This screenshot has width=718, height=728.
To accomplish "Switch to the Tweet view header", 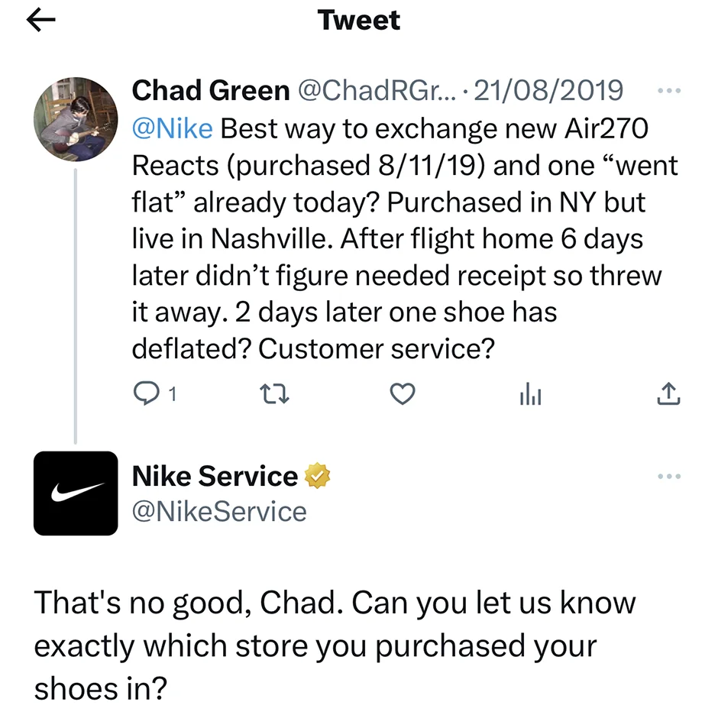I will tap(359, 20).
